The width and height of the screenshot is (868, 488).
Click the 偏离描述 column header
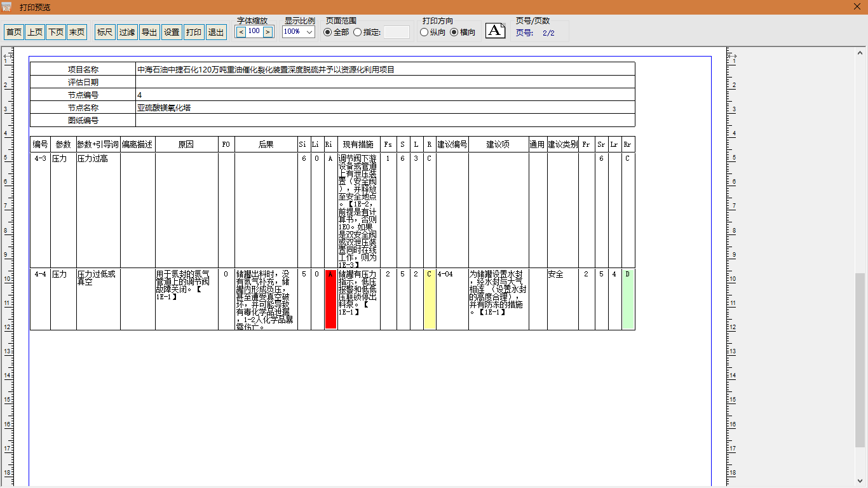(138, 144)
